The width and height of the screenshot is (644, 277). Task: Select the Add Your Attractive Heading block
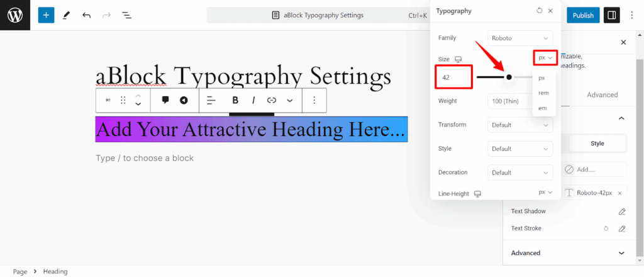252,130
